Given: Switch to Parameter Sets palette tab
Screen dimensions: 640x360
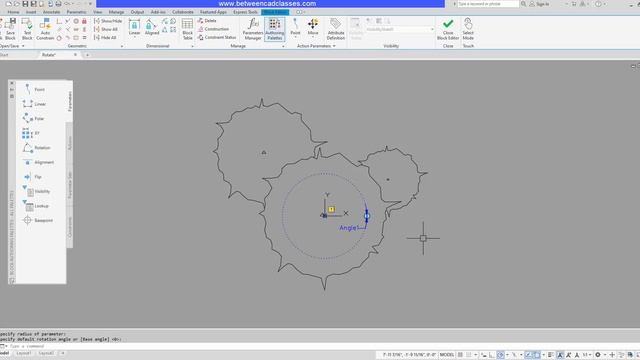Looking at the screenshot, I should [69, 186].
